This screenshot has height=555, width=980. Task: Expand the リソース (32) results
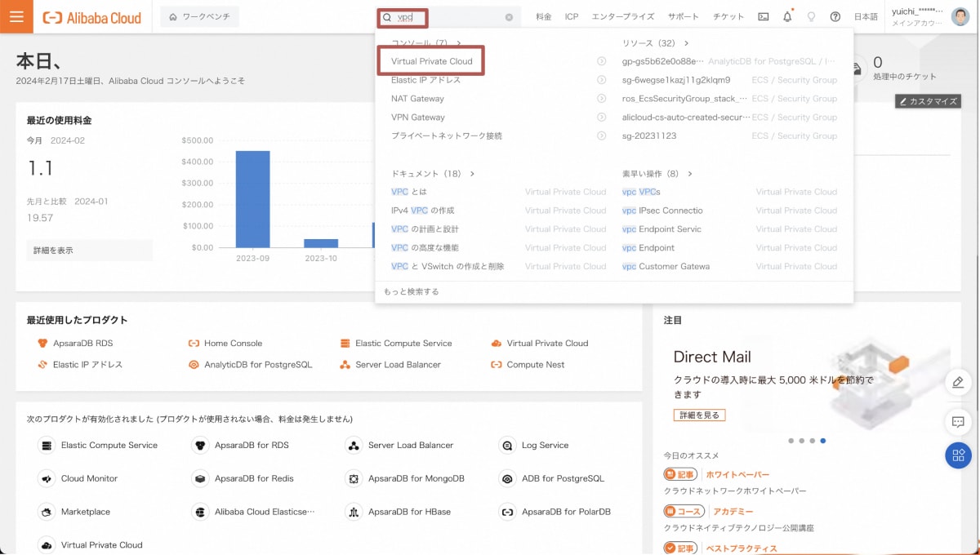pyautogui.click(x=656, y=42)
